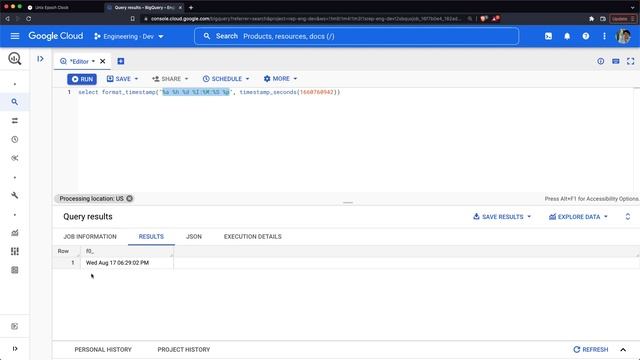
Task: Switch to the Execution Details tab
Action: point(253,236)
